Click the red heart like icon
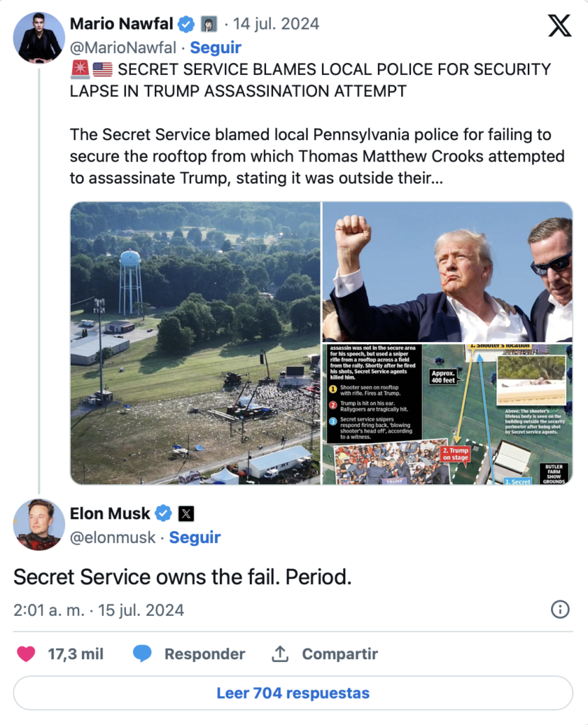Screen dimensions: 588x725 pyautogui.click(x=26, y=654)
